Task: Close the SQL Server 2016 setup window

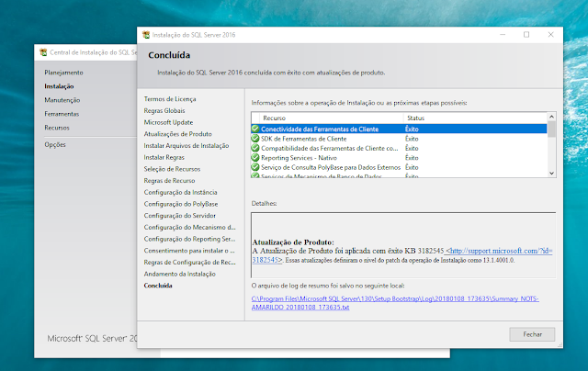Action: [551, 35]
